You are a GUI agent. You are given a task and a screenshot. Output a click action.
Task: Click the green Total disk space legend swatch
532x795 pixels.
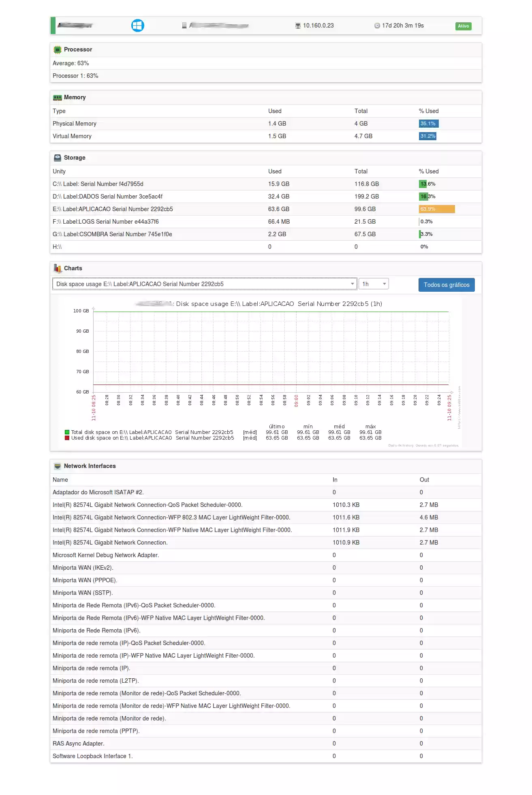point(67,432)
